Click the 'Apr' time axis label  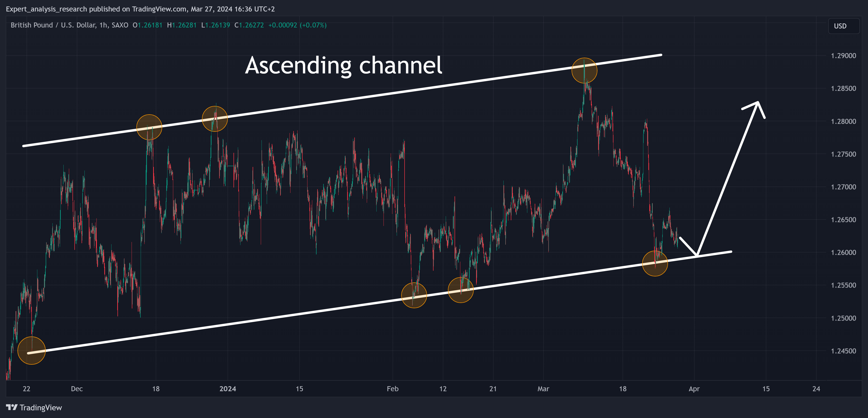(694, 389)
